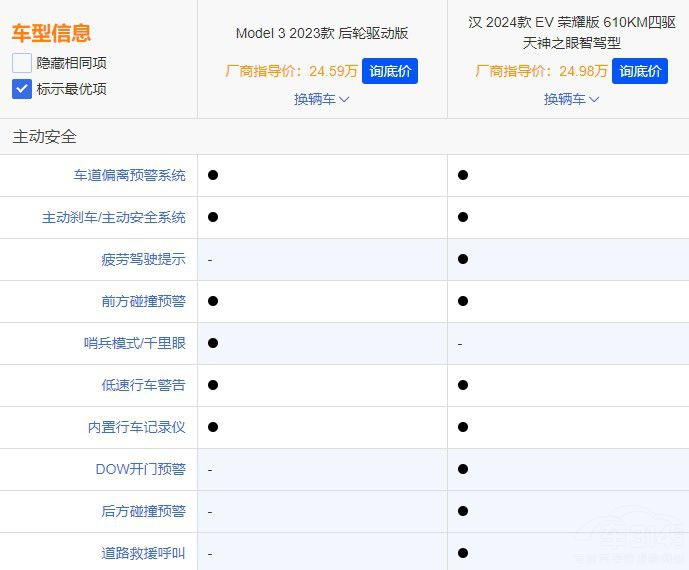Select the 主动安全 section header

coord(45,137)
